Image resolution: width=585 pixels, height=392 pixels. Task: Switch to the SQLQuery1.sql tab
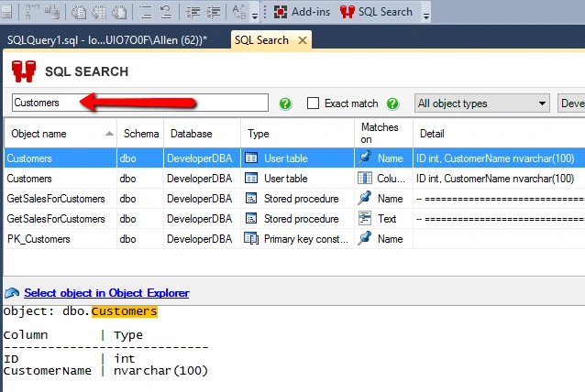tap(107, 40)
